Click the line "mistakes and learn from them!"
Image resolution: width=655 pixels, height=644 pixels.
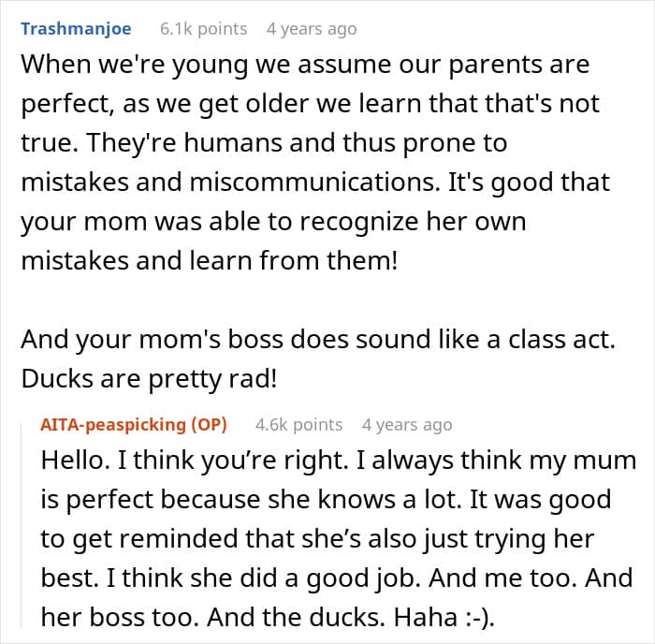coord(209,259)
